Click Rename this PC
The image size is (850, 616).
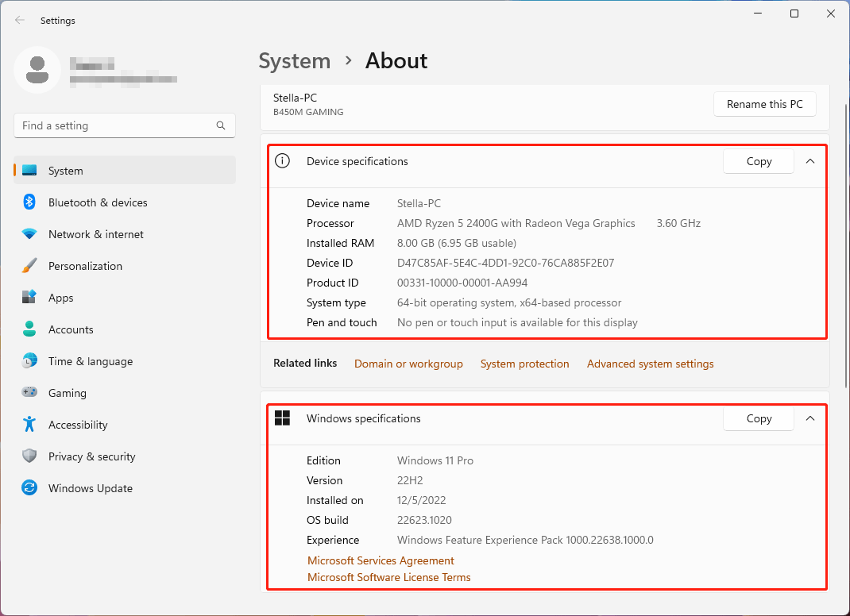pyautogui.click(x=764, y=104)
